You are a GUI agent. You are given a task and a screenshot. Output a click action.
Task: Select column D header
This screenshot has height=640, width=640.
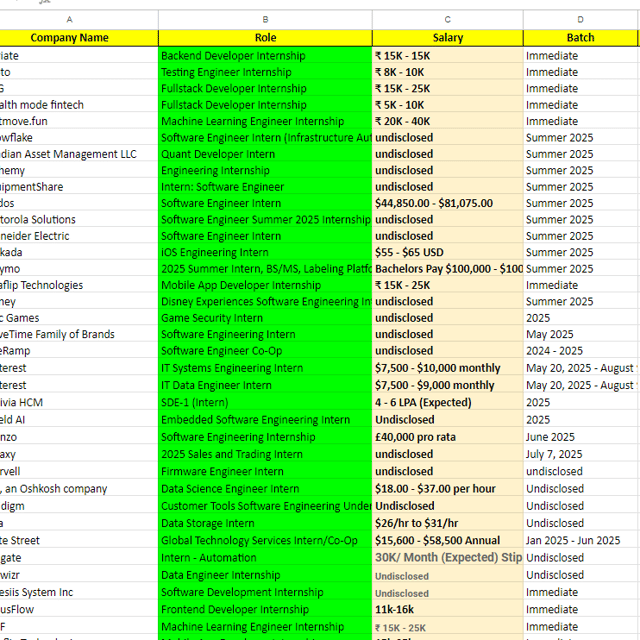[x=580, y=20]
